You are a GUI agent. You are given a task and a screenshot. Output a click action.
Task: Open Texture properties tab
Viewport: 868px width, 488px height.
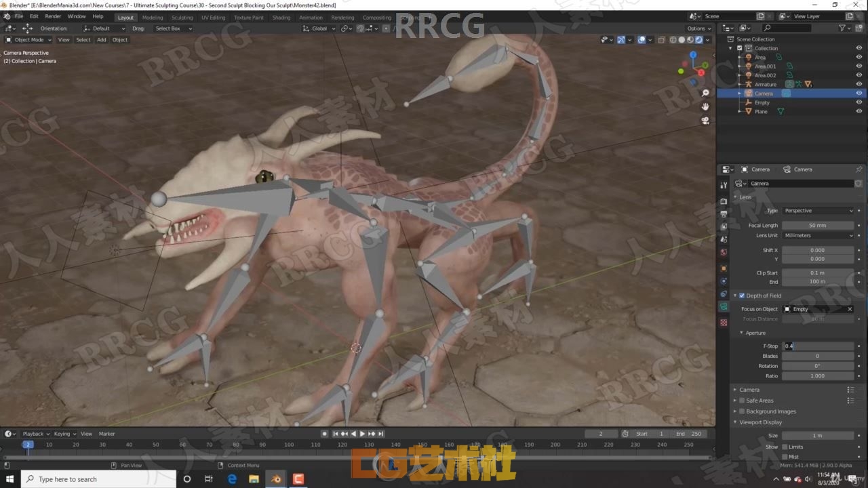click(x=724, y=322)
